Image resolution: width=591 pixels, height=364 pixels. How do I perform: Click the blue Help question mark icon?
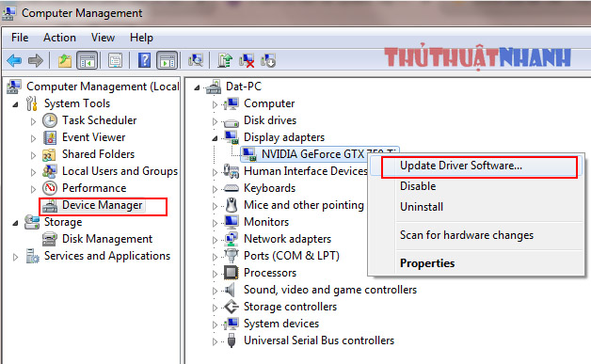[x=144, y=60]
